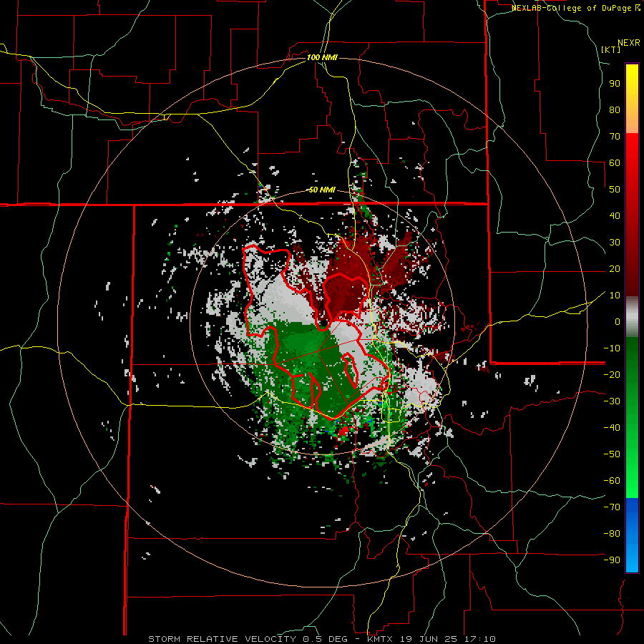Click the storm relative velocity caption text
The width and height of the screenshot is (644, 644).
[x=321, y=639]
